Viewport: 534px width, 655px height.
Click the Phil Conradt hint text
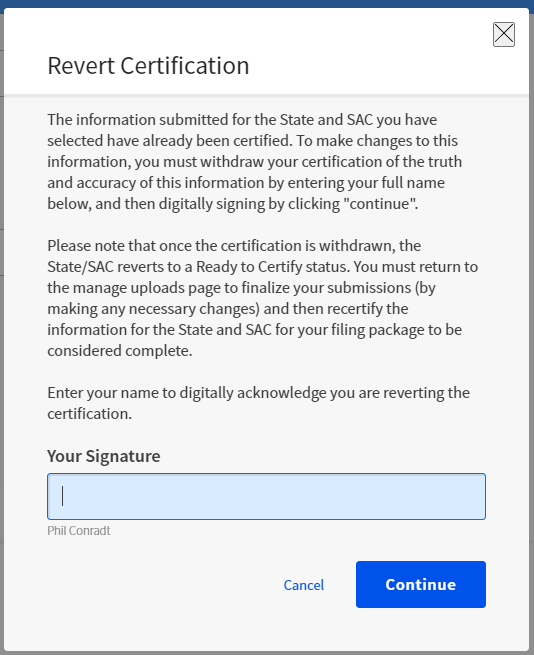(79, 531)
